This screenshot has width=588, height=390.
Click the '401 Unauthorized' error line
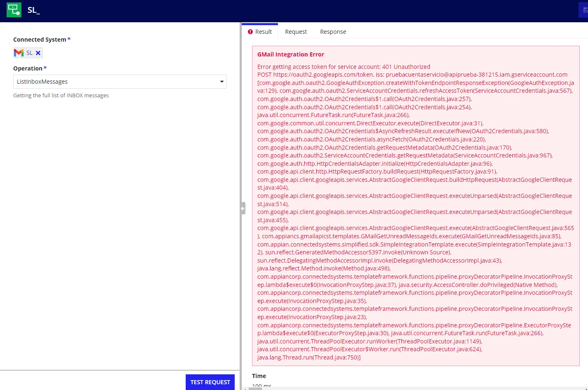tap(344, 67)
